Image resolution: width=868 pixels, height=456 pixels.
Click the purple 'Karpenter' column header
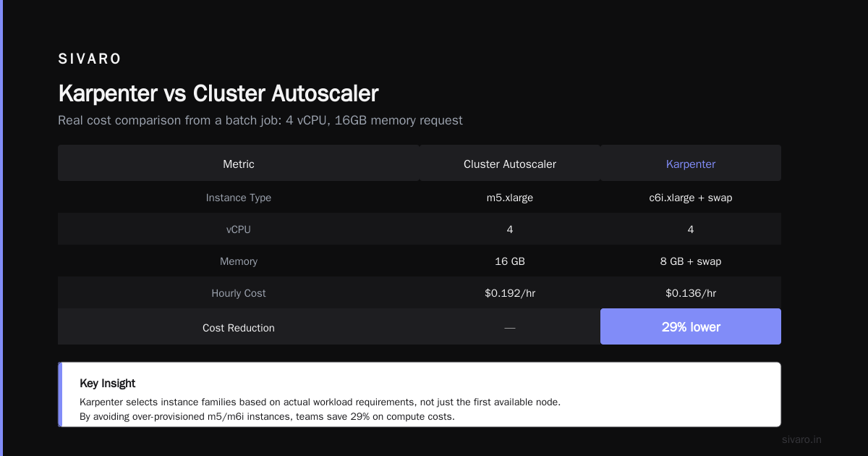[x=691, y=164]
